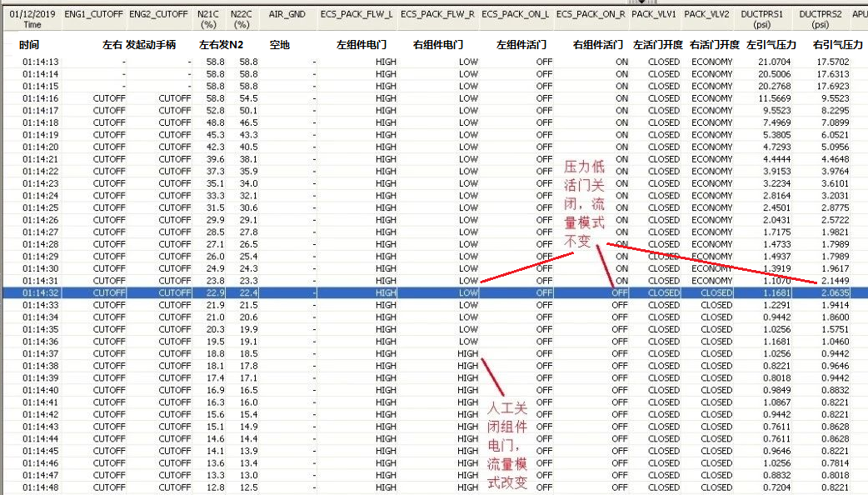Click the 01/12/2019 Time column header

pyautogui.click(x=32, y=19)
